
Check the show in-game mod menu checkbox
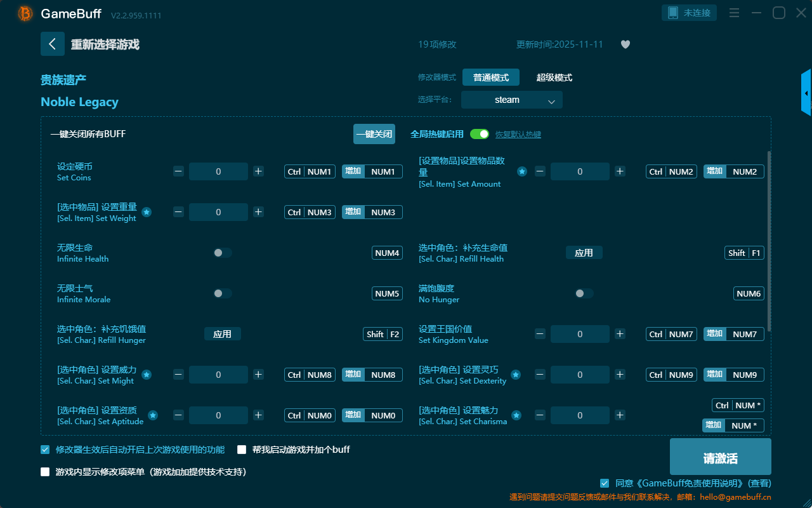point(45,472)
